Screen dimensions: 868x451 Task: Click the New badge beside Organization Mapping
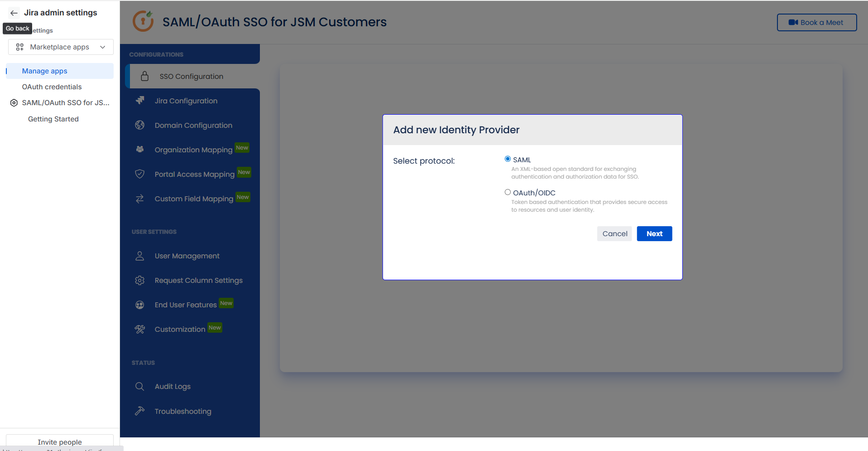242,148
